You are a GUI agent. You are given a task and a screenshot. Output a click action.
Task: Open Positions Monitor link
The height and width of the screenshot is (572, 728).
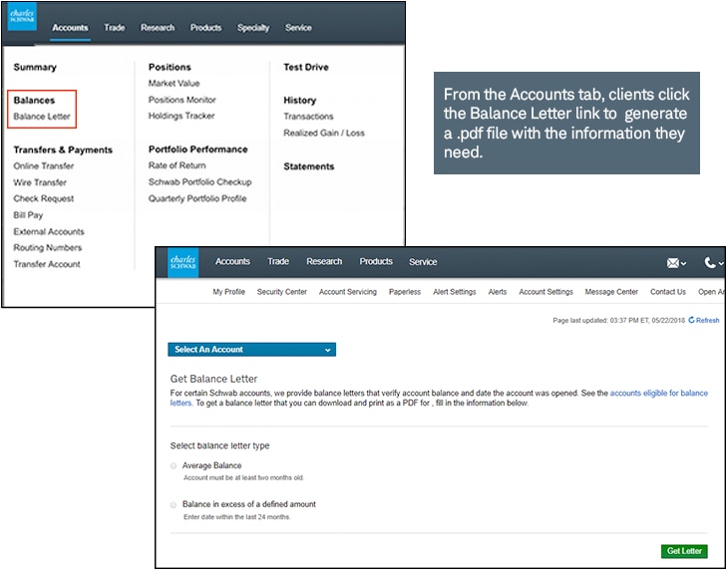point(182,100)
